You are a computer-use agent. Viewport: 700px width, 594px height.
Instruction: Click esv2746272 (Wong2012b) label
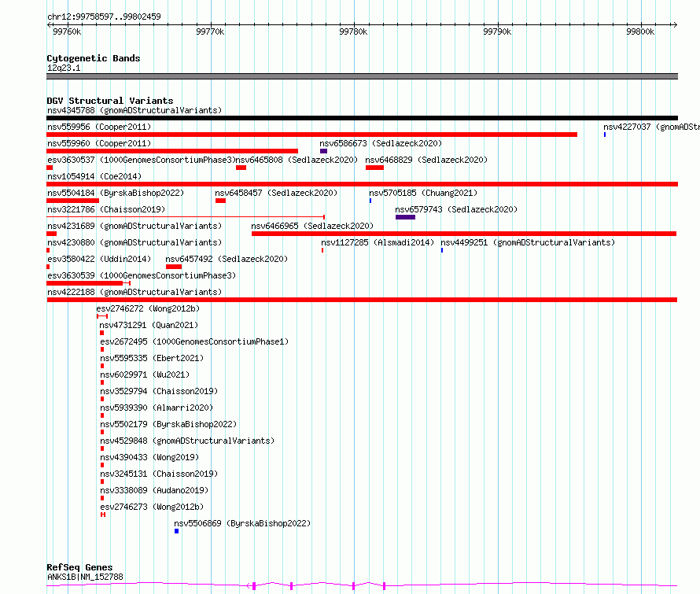click(148, 308)
